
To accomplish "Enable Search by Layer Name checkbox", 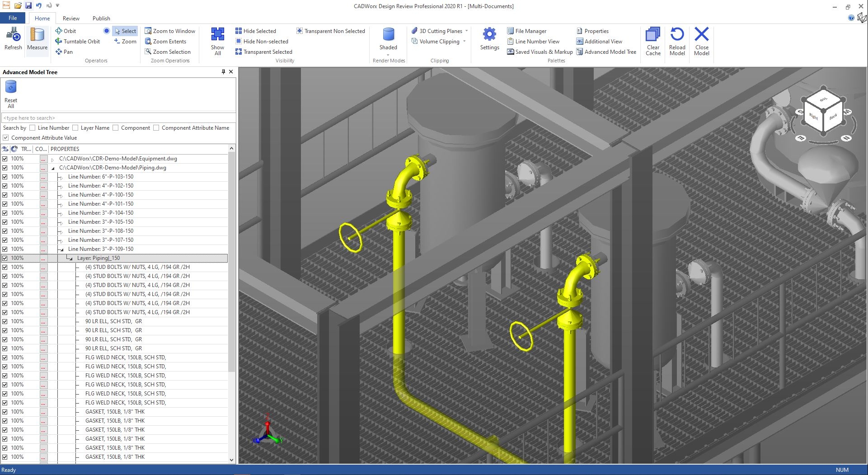I will click(x=75, y=128).
